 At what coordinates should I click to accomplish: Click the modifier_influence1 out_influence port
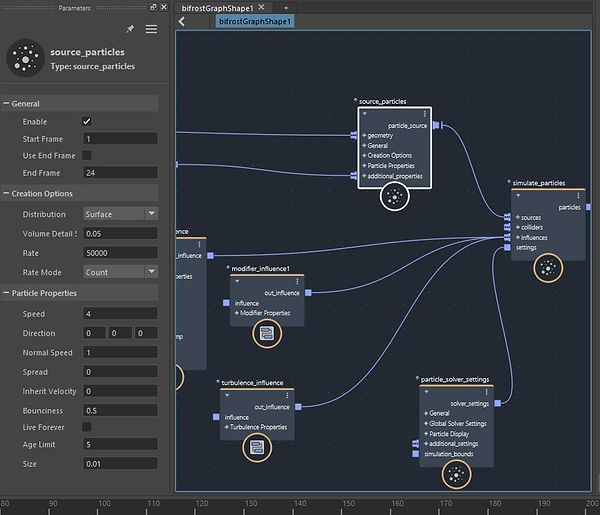tap(308, 293)
